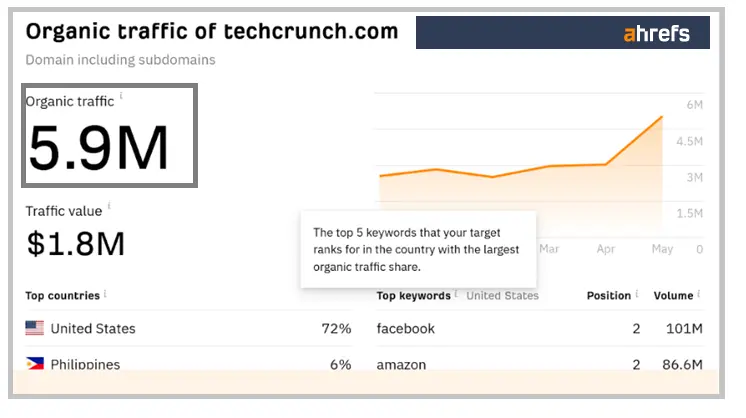Open the United States country link
This screenshot has height=418, width=746.
click(93, 329)
